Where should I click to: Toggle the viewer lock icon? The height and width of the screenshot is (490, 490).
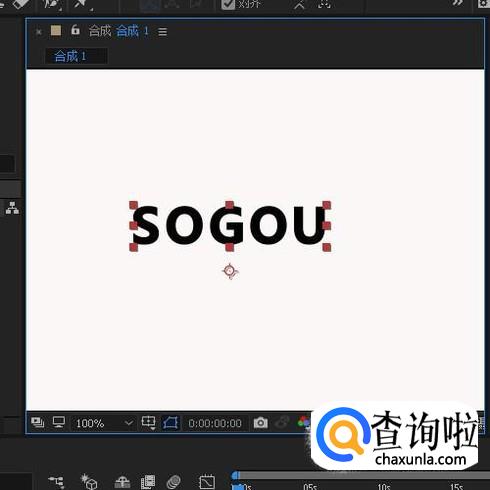point(76,30)
